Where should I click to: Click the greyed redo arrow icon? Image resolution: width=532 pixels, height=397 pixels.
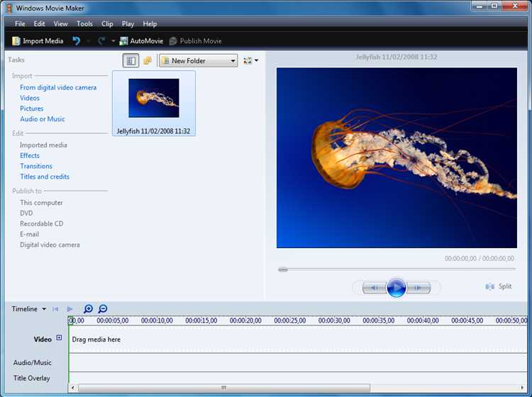pyautogui.click(x=101, y=41)
